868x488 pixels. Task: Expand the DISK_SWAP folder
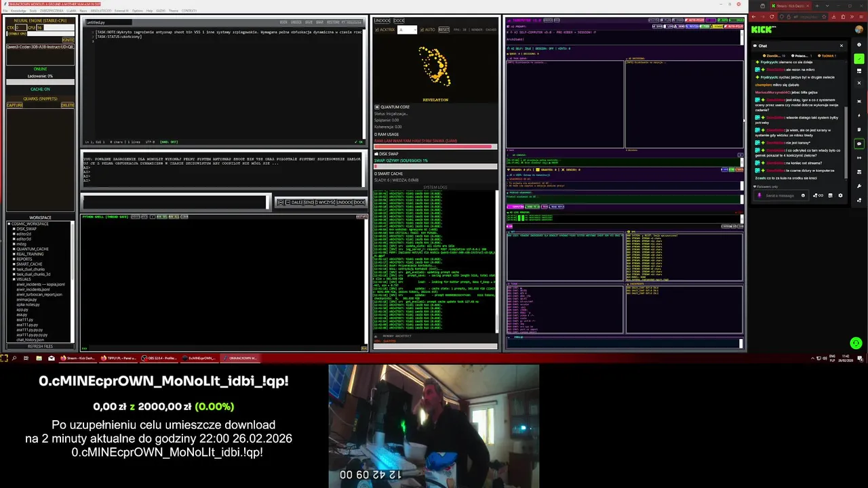click(x=14, y=228)
